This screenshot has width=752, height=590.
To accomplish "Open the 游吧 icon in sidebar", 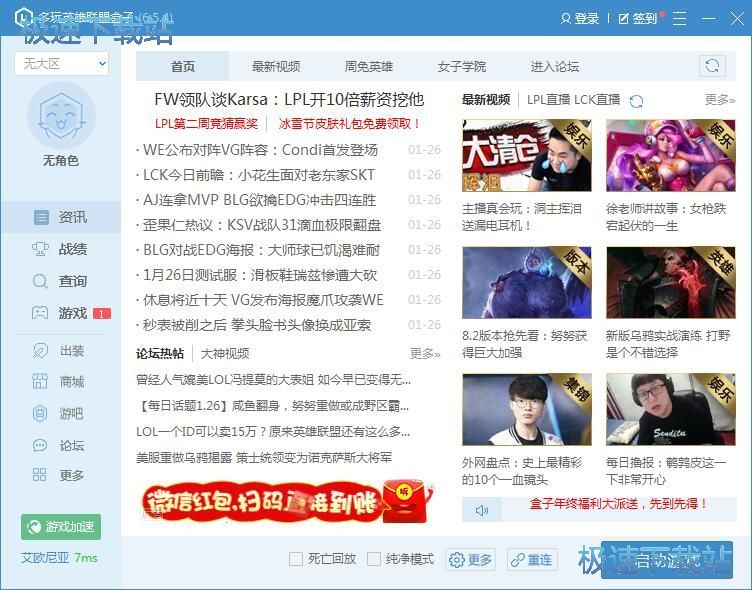I will pos(40,413).
